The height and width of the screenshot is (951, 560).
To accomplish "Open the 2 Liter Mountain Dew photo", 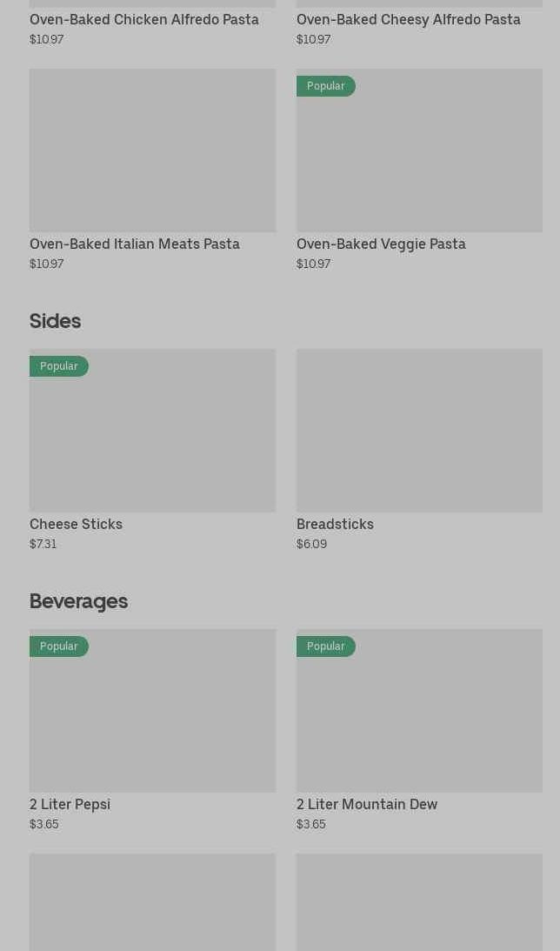I will [419, 720].
